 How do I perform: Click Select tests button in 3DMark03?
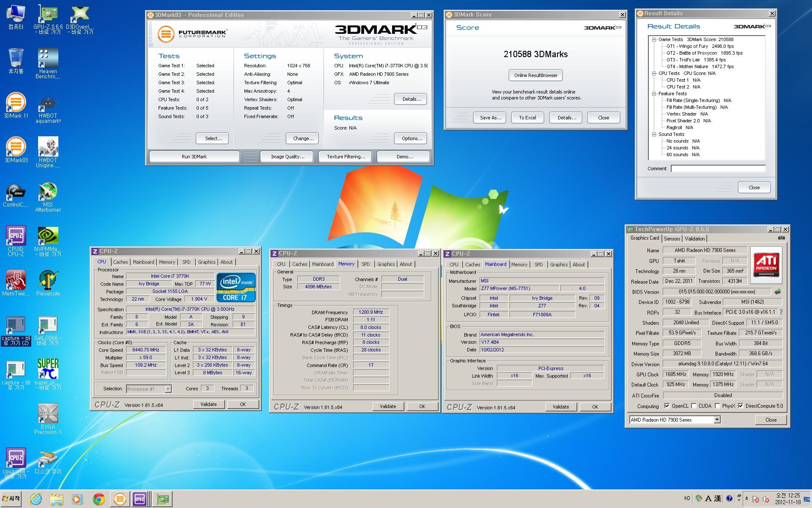coord(213,138)
